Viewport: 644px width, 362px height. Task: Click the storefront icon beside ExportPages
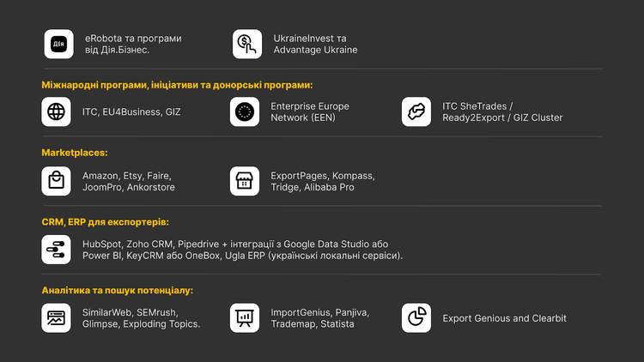click(245, 181)
